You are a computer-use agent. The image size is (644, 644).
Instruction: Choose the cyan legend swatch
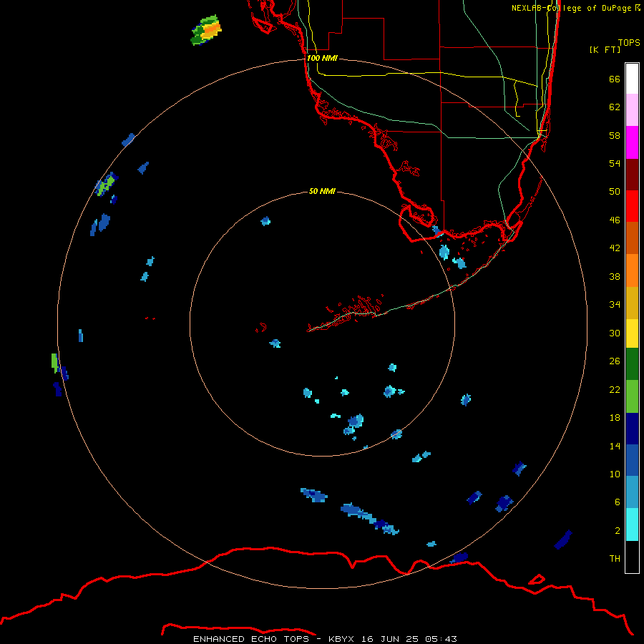[x=632, y=525]
